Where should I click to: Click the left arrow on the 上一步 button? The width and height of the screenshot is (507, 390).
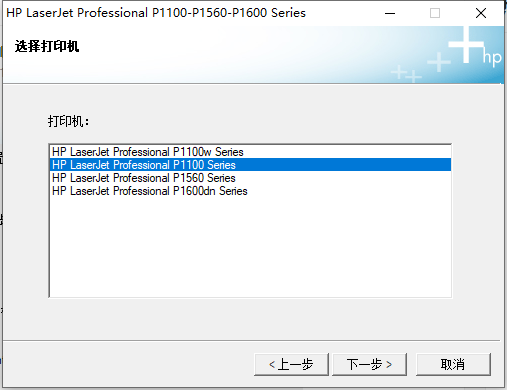coord(272,365)
